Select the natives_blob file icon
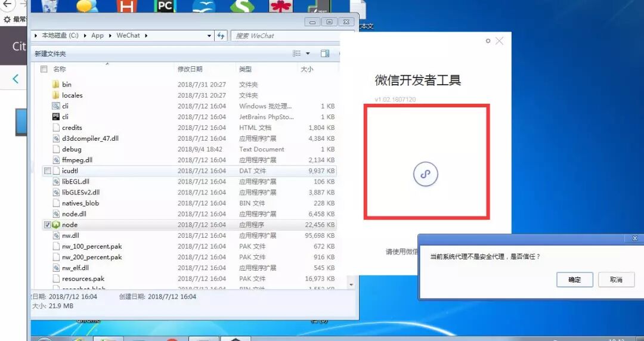644x341 pixels. click(x=56, y=203)
